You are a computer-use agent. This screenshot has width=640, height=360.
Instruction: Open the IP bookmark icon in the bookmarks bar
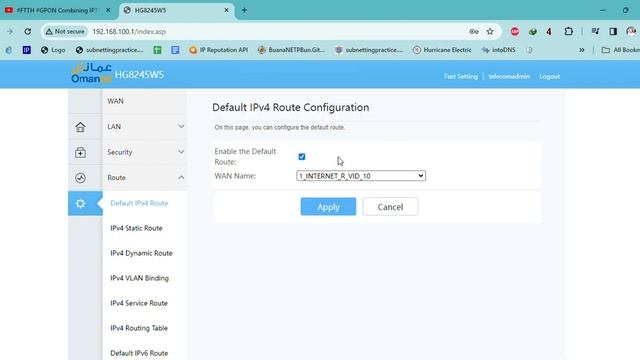(27, 50)
